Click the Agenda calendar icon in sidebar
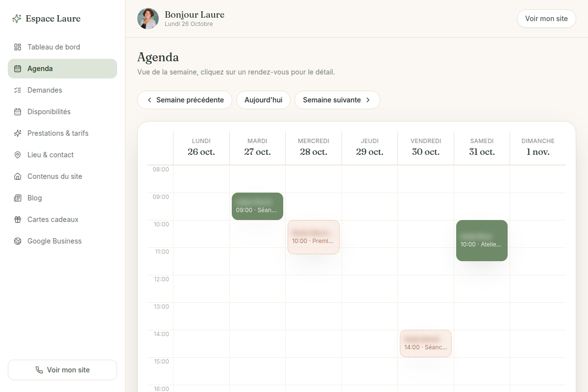 point(18,69)
